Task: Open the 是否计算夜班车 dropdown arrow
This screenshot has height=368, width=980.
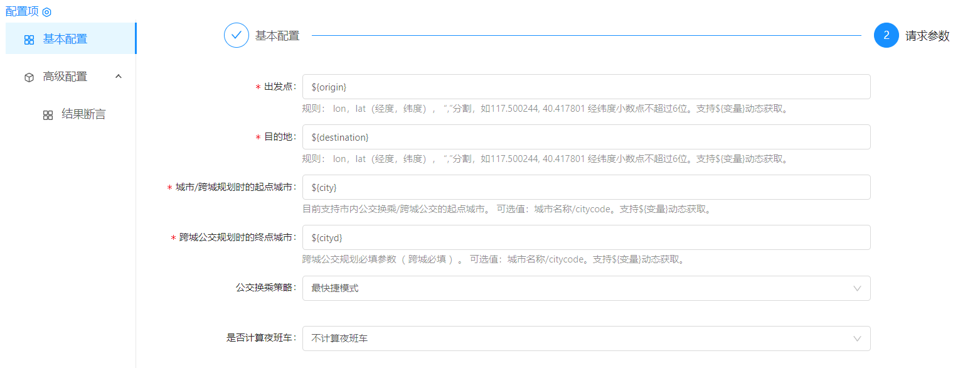Action: click(x=857, y=338)
